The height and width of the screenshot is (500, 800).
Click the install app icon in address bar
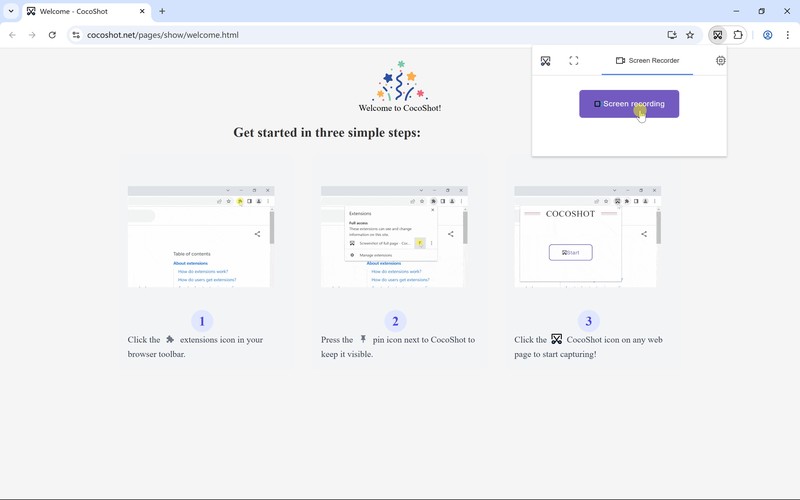pos(672,35)
